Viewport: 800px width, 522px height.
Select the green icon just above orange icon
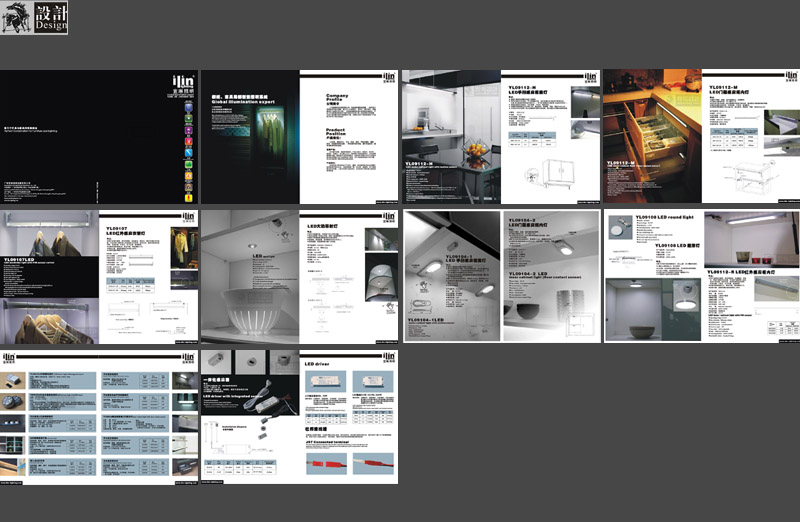[188, 164]
